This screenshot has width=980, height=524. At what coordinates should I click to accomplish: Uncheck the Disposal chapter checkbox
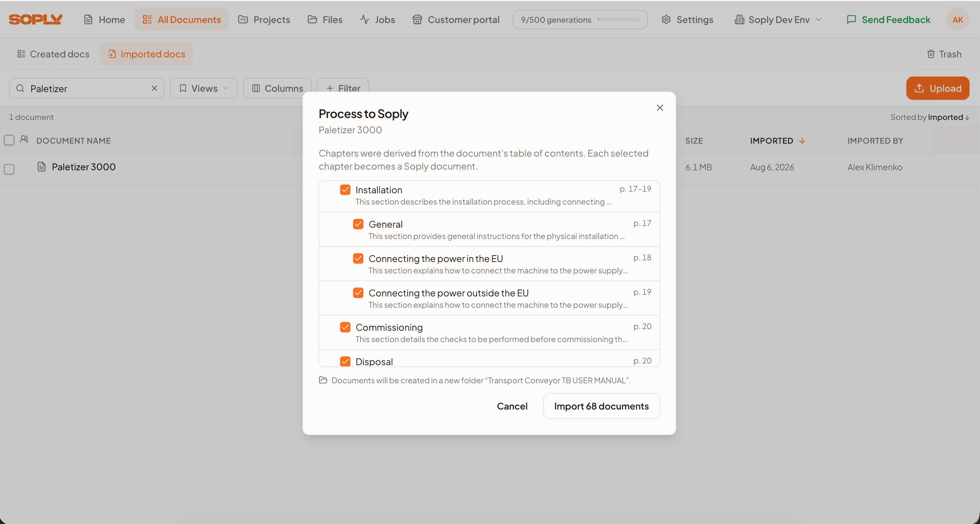[345, 361]
